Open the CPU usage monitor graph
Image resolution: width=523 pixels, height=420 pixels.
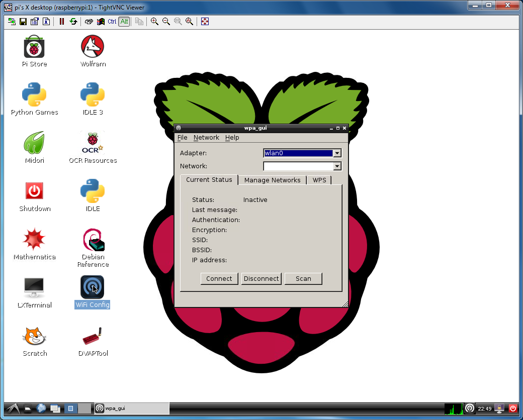(454, 408)
